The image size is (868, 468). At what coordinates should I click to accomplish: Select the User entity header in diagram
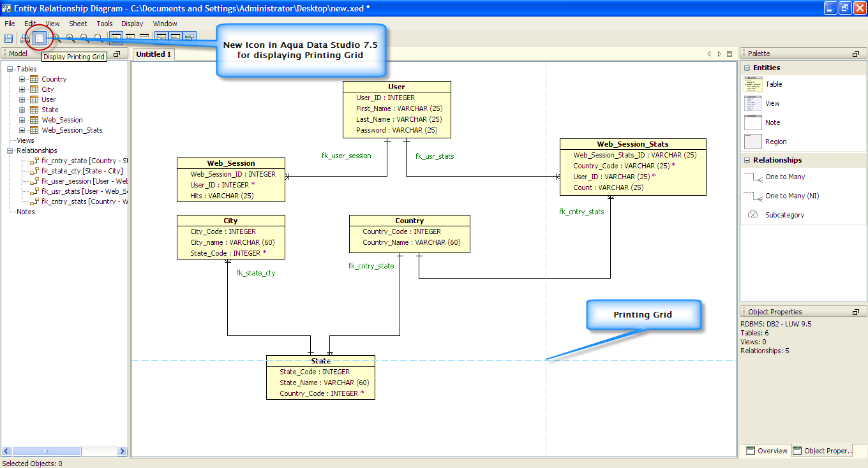point(397,87)
